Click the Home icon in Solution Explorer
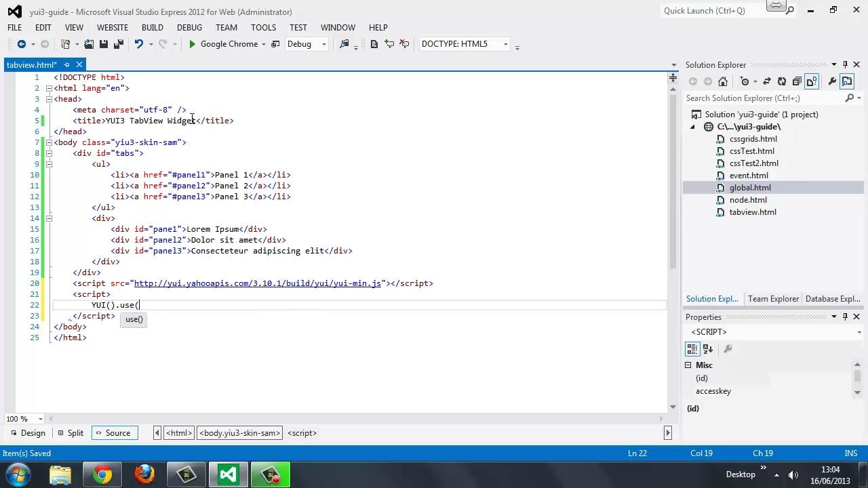This screenshot has width=868, height=488. (723, 81)
